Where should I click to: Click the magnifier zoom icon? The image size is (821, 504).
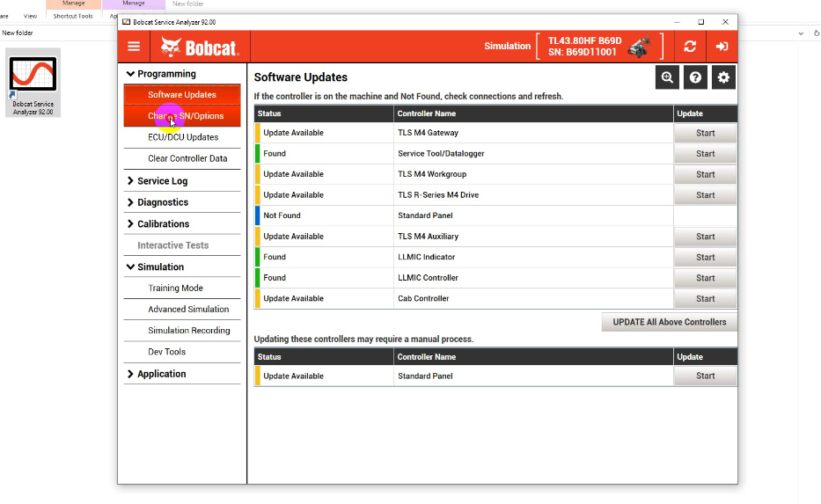pos(667,77)
